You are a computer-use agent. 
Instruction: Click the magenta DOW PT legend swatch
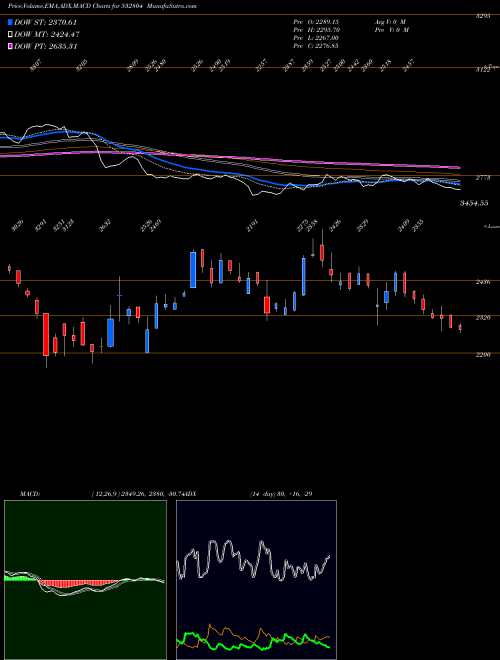click(10, 46)
